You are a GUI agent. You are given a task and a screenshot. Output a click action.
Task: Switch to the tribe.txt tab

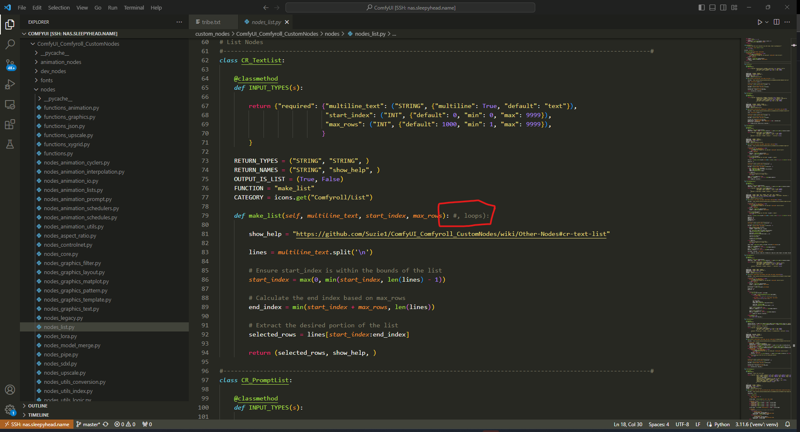[x=210, y=22]
